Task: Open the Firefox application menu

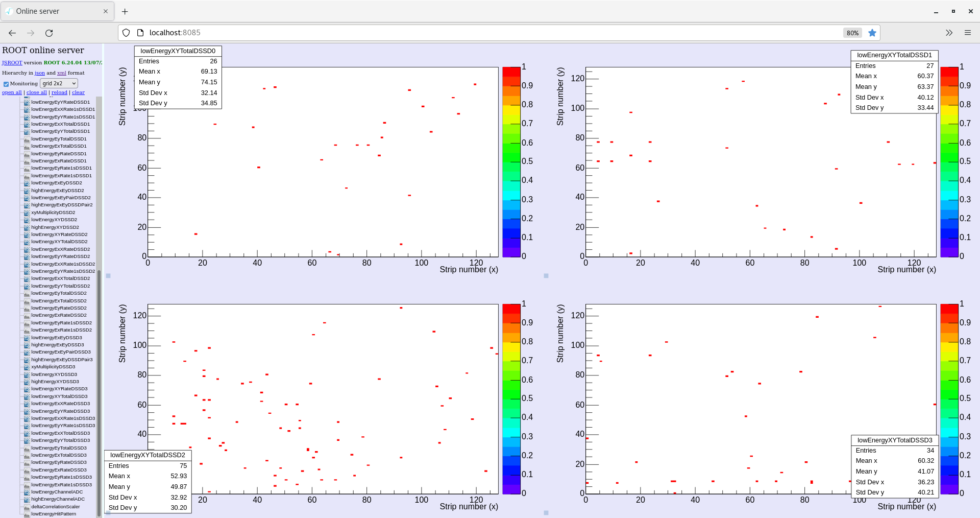Action: tap(967, 33)
